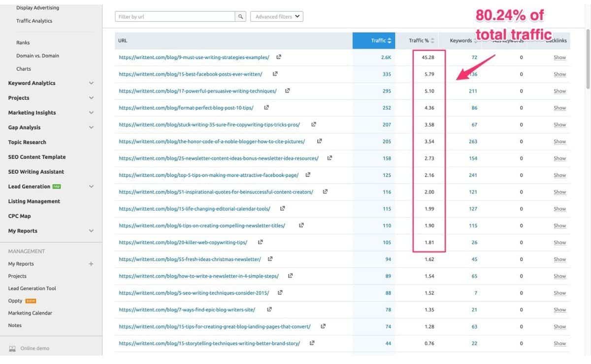Viewport: 591px width, 364px height.
Task: Open external link icon for stuck-writing-35-sure-fire URL
Action: pyautogui.click(x=313, y=125)
